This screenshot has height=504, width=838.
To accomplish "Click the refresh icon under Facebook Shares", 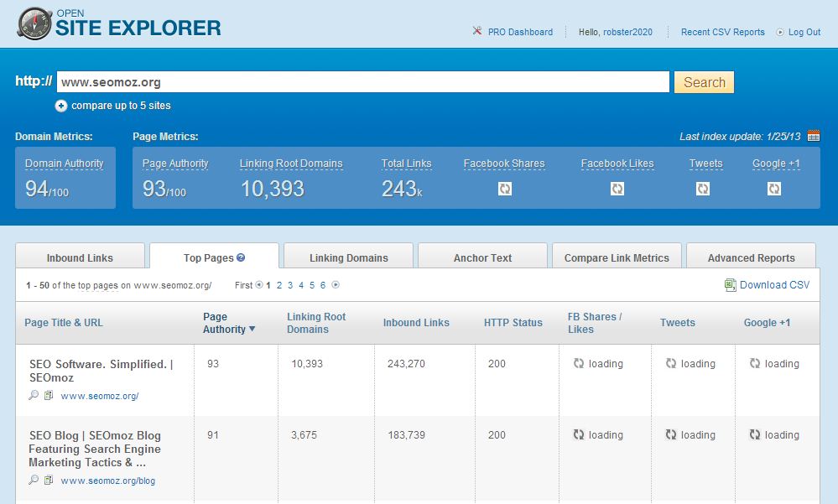I will pos(504,189).
